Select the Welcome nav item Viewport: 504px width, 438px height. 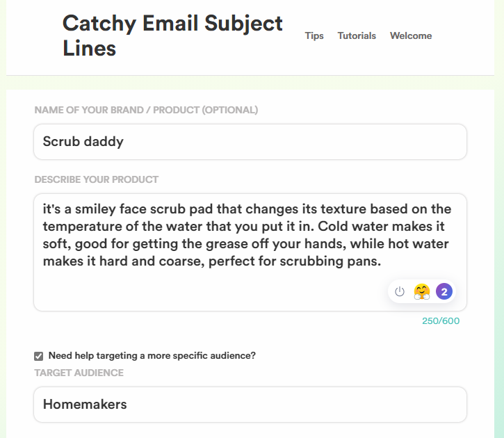point(411,35)
